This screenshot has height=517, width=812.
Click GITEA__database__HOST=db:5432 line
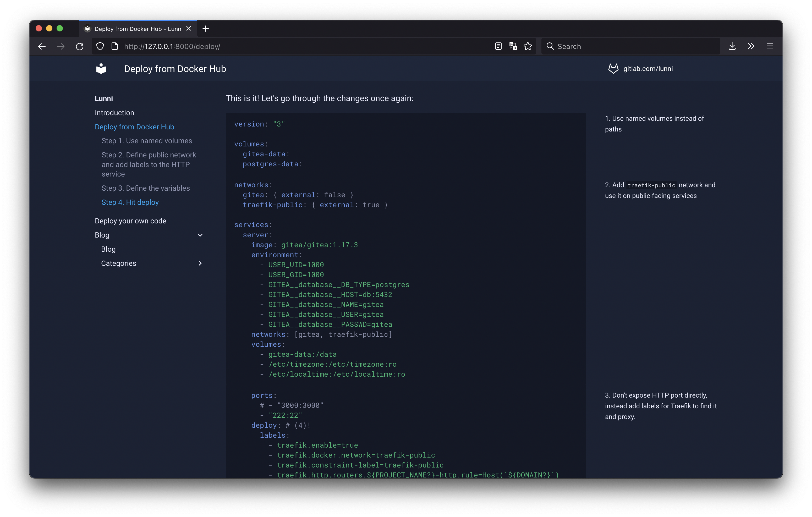point(326,294)
